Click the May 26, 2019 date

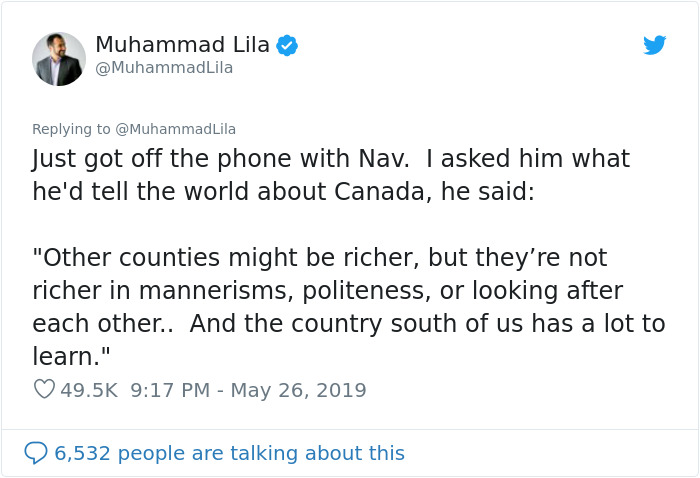298,390
